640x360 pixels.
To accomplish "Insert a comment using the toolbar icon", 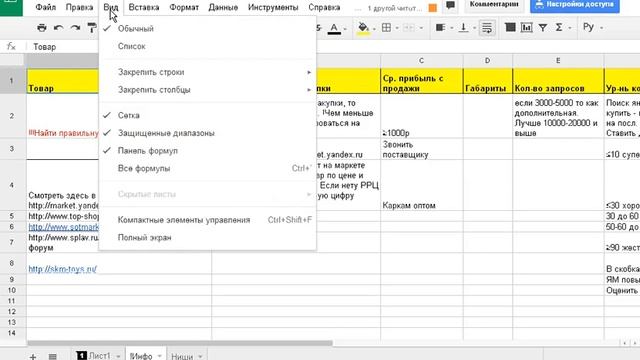I will (x=510, y=27).
